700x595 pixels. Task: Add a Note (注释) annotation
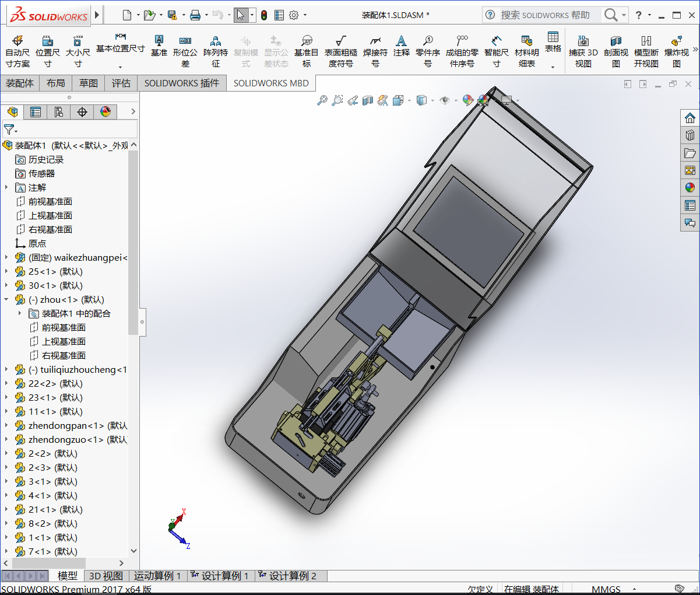click(x=401, y=45)
